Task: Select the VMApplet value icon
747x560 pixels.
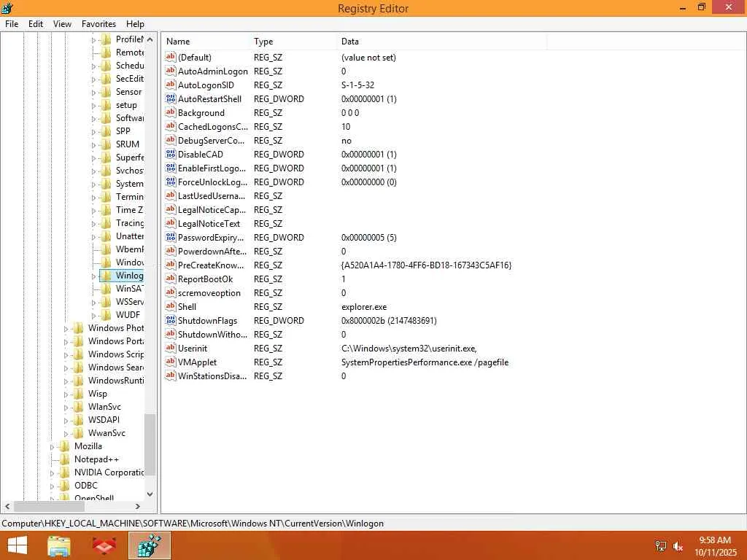Action: coord(170,362)
